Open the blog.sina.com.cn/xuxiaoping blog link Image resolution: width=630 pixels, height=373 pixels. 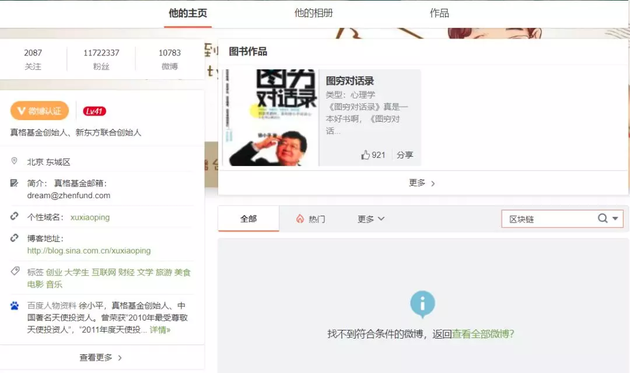pyautogui.click(x=89, y=251)
